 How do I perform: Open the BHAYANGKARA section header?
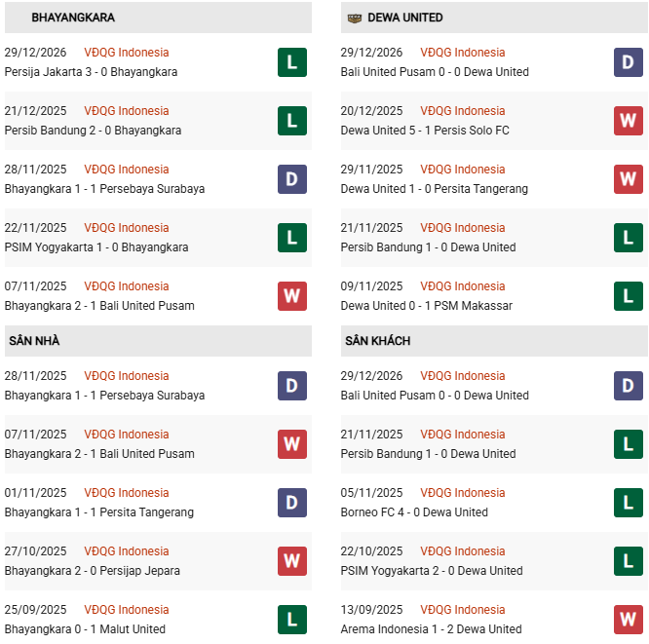[x=73, y=18]
